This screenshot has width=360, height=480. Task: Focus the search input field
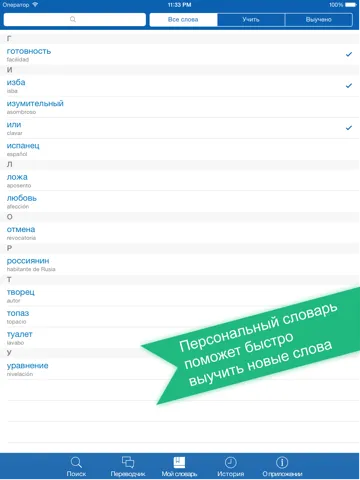(x=75, y=20)
